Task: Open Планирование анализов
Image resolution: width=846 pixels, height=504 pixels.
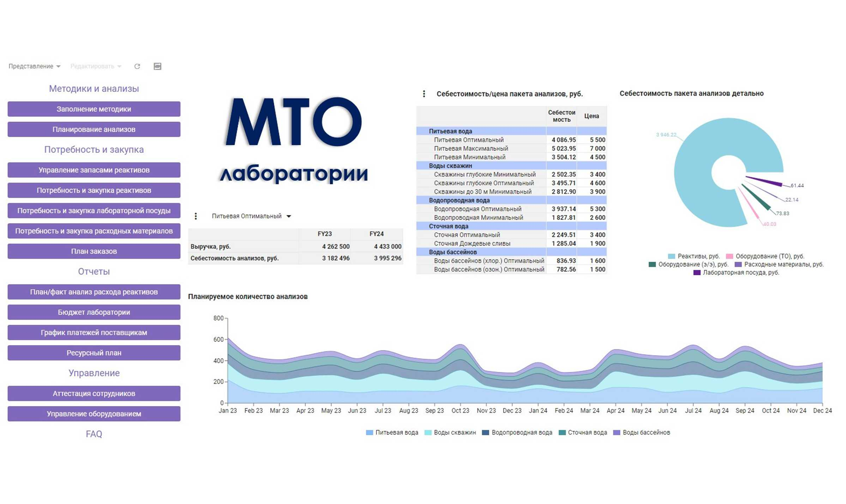Action: pyautogui.click(x=94, y=129)
